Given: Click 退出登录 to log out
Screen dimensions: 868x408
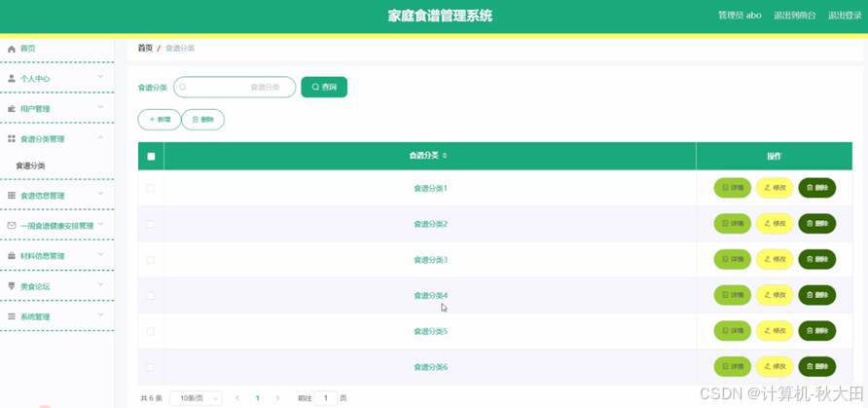Looking at the screenshot, I should (x=845, y=16).
